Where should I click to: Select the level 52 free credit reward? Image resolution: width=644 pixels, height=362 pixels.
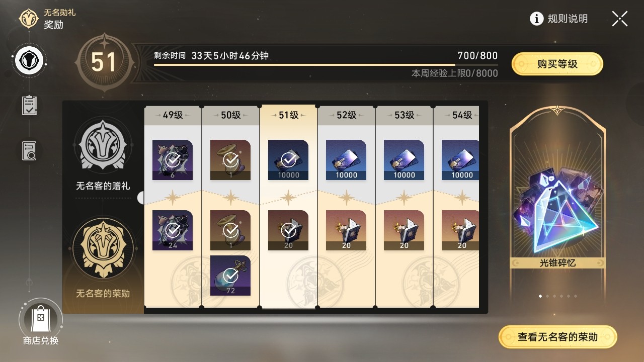[346, 160]
